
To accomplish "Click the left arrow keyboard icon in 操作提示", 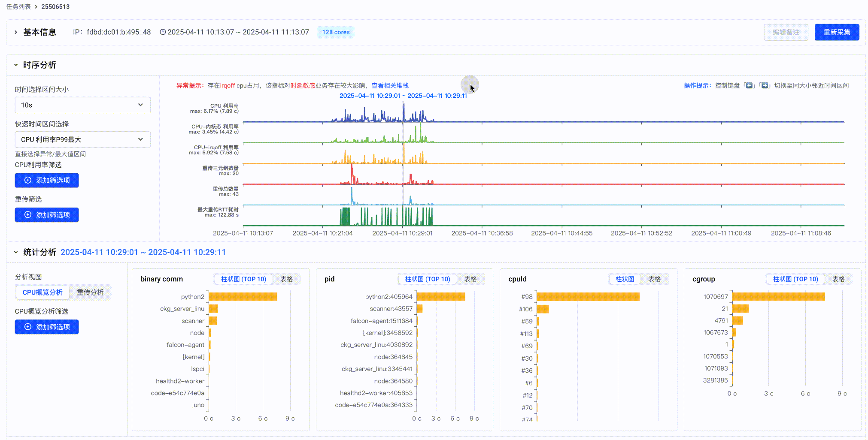I will 749,86.
